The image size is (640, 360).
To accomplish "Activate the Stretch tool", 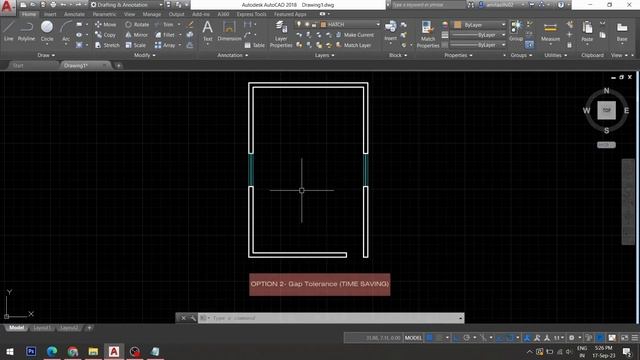I will 107,45.
